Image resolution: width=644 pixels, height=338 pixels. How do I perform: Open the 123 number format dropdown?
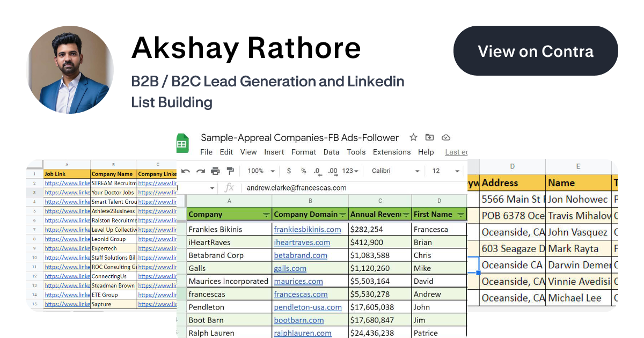point(349,171)
